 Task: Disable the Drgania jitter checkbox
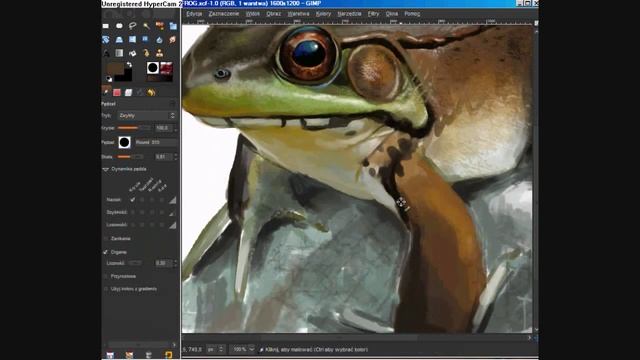(x=106, y=252)
